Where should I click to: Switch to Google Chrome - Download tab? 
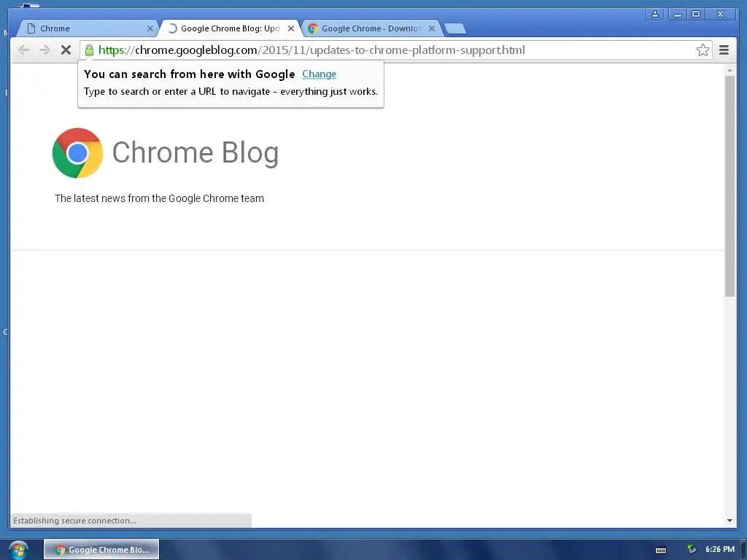tap(370, 28)
